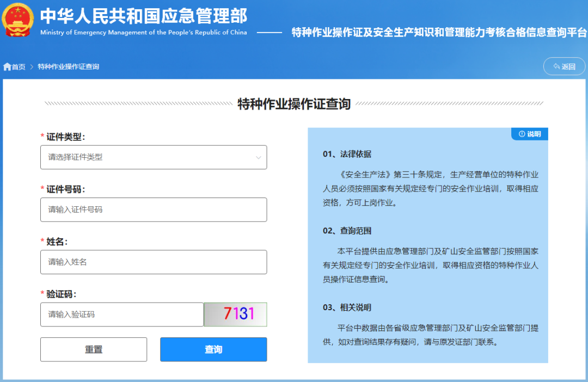Select the 首页 breadcrumb item
This screenshot has width=588, height=382.
click(x=17, y=66)
